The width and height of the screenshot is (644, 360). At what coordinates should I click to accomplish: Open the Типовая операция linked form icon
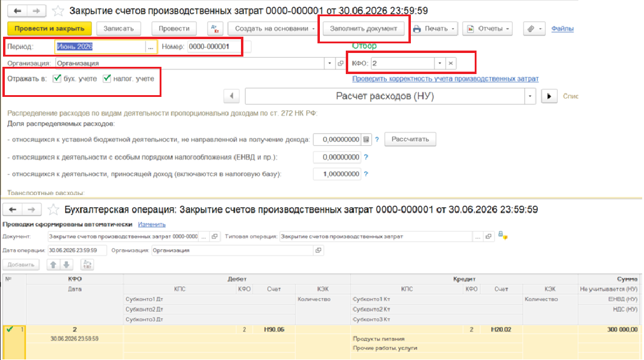pyautogui.click(x=489, y=237)
